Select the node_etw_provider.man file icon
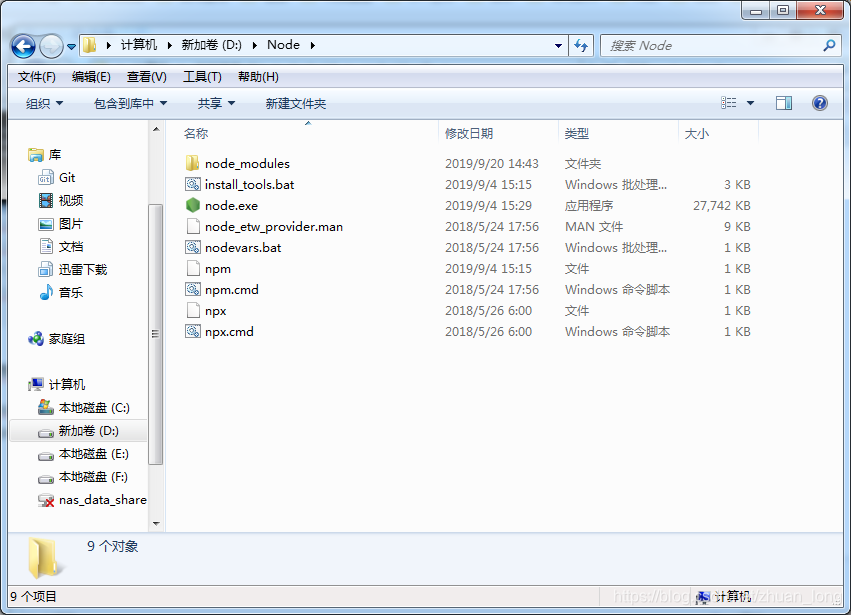This screenshot has height=615, width=851. (x=193, y=226)
